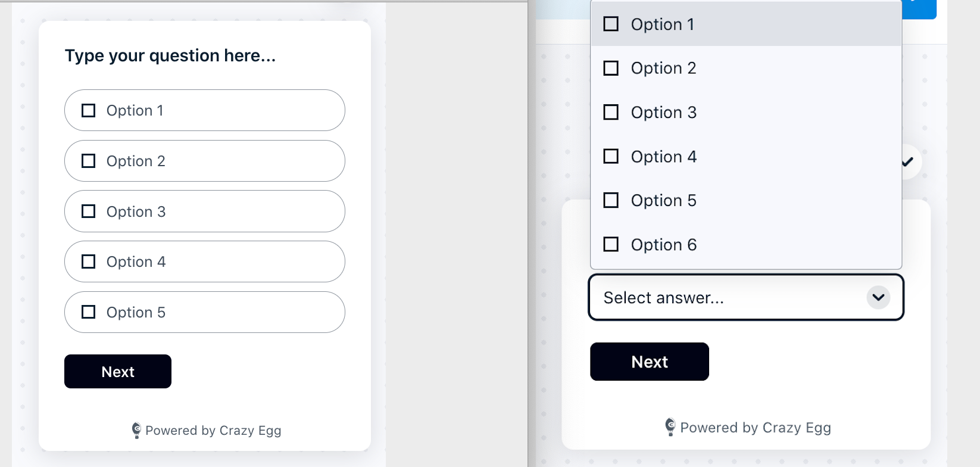The height and width of the screenshot is (467, 980).
Task: Choose Option 6 in the open dropdown list
Action: click(x=746, y=244)
